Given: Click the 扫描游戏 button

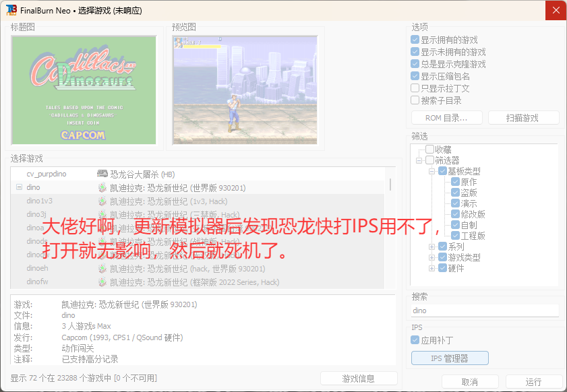Looking at the screenshot, I should 524,118.
